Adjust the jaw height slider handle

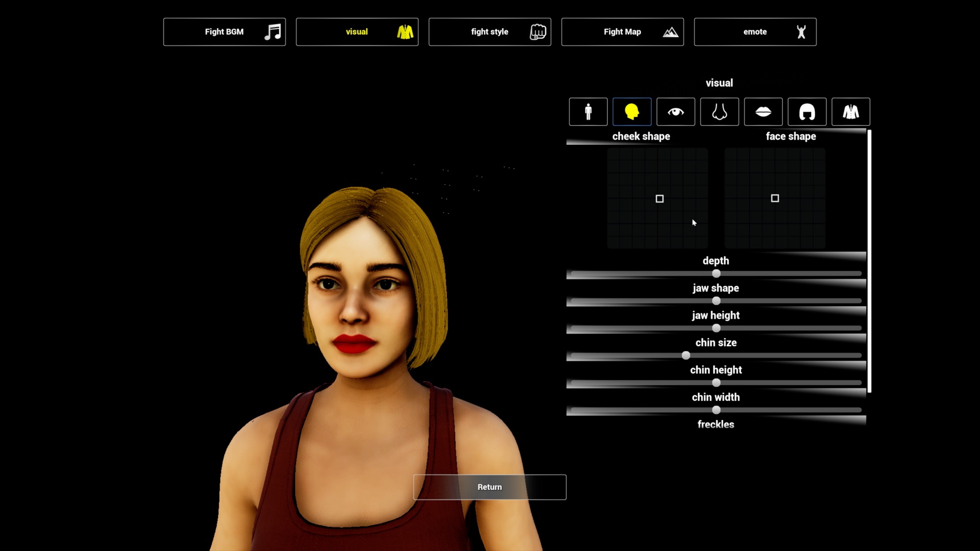(x=716, y=329)
